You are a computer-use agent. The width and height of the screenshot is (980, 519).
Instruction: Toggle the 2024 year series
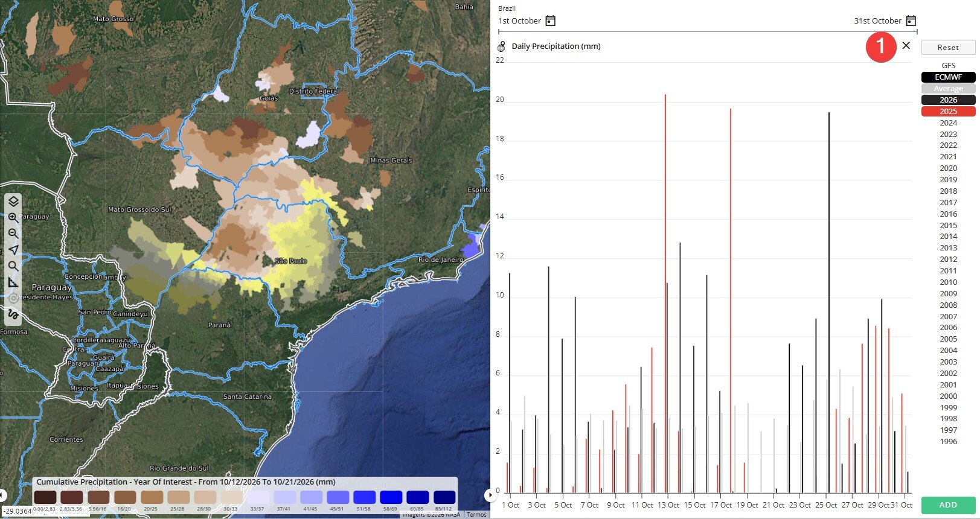(x=948, y=123)
